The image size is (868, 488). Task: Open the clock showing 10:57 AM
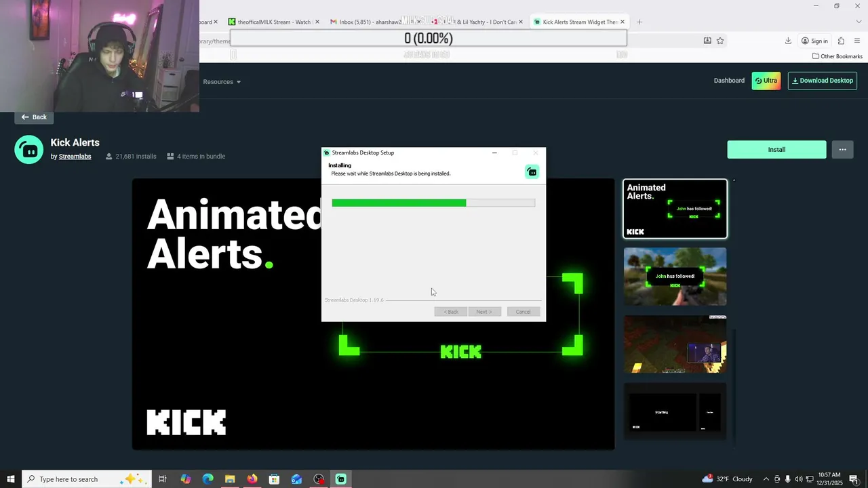click(x=829, y=479)
